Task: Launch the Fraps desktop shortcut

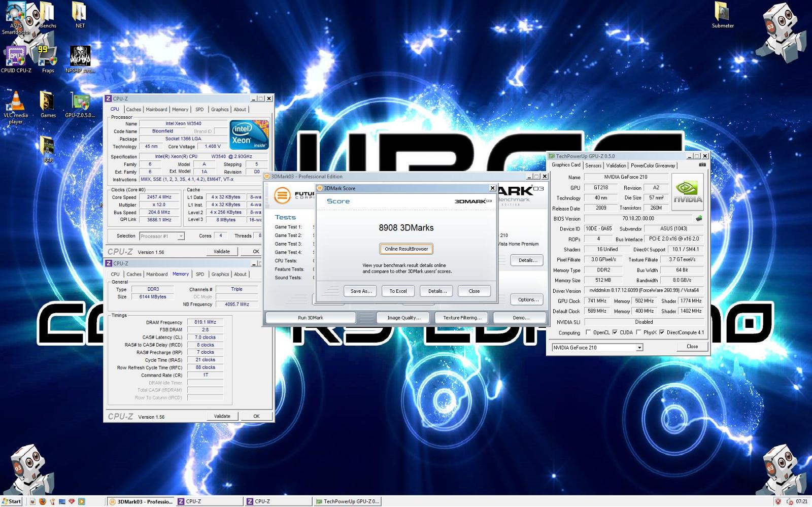Action: 48,59
